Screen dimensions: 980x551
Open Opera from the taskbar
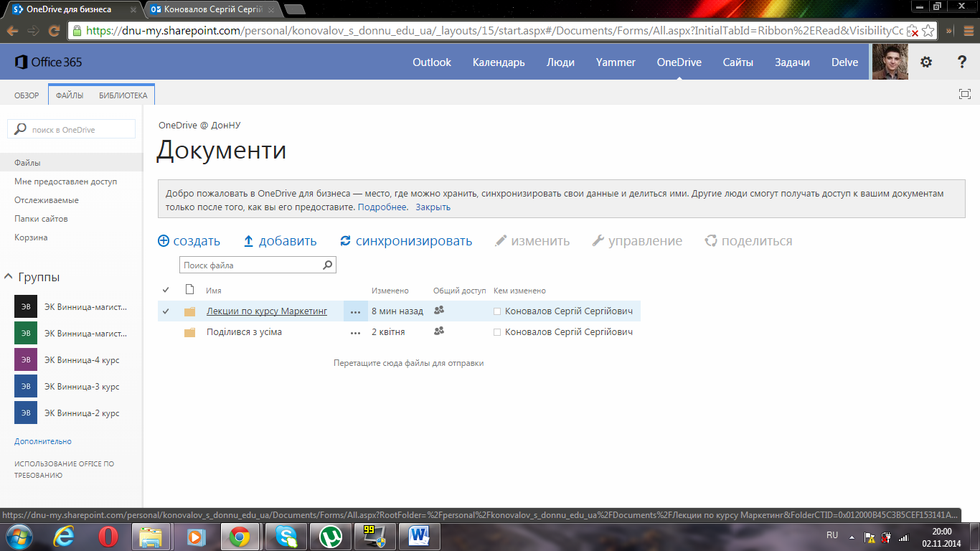108,537
